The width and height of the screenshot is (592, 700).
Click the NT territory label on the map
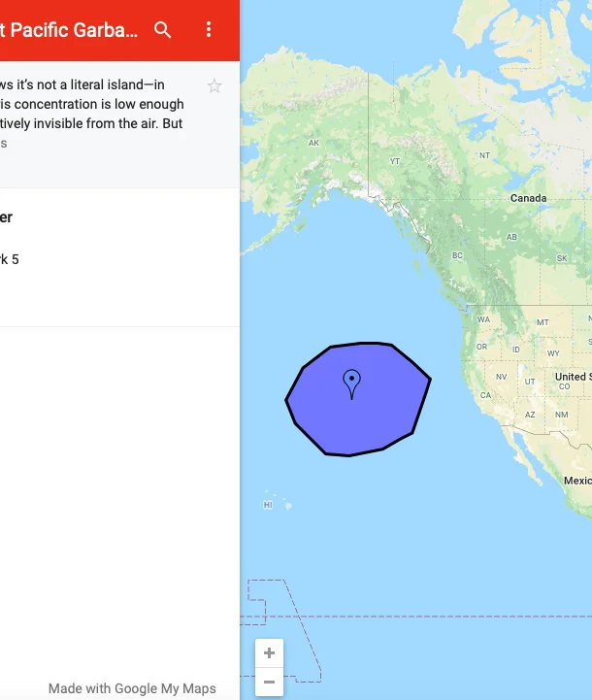484,155
